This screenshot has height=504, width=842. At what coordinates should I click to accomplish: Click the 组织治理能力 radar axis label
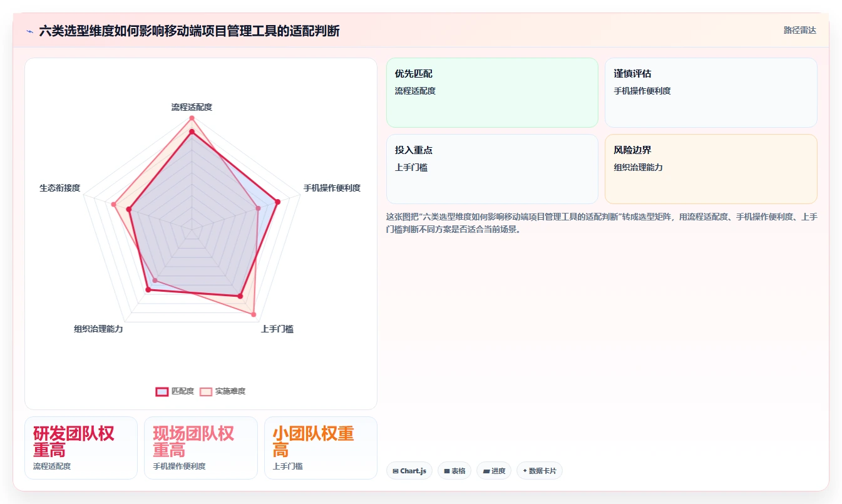point(98,329)
